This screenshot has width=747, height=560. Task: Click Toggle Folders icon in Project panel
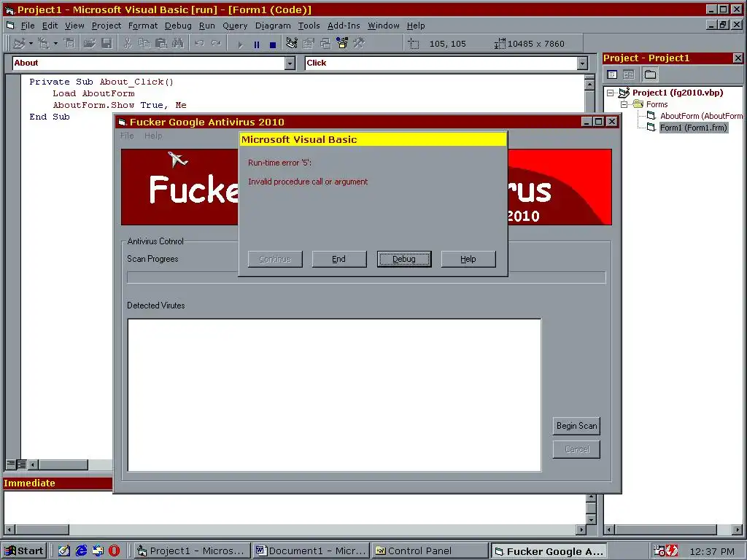(650, 74)
